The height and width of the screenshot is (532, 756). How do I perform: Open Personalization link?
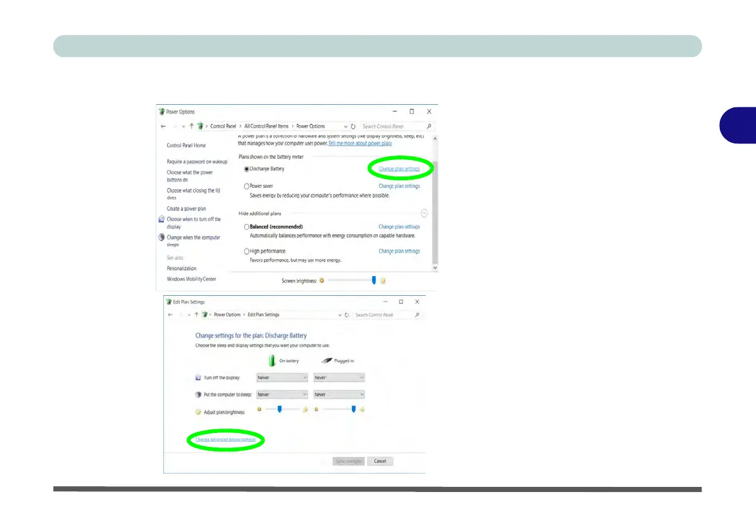pos(181,269)
